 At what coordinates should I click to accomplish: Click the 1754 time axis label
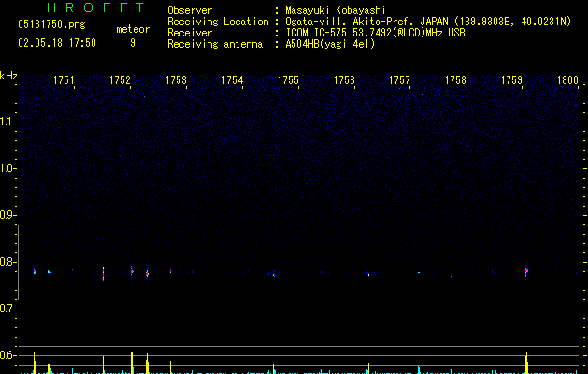pos(232,80)
